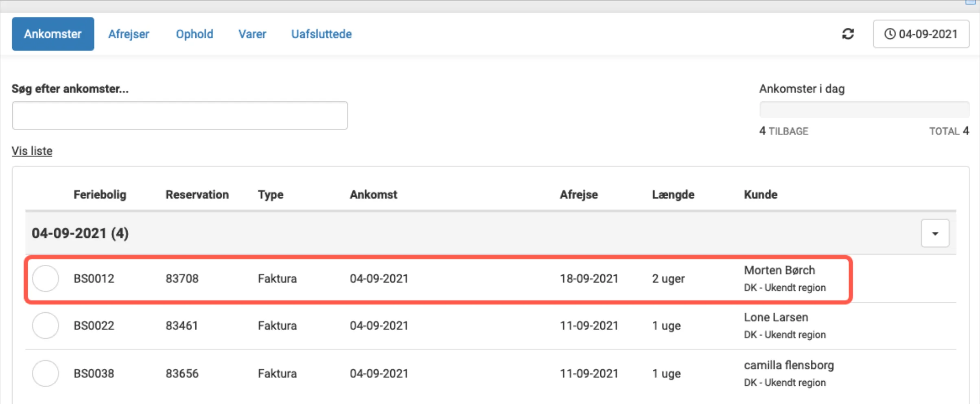Collapse the '04-09-2021 (4)' group header
This screenshot has height=404, width=980.
[x=80, y=233]
